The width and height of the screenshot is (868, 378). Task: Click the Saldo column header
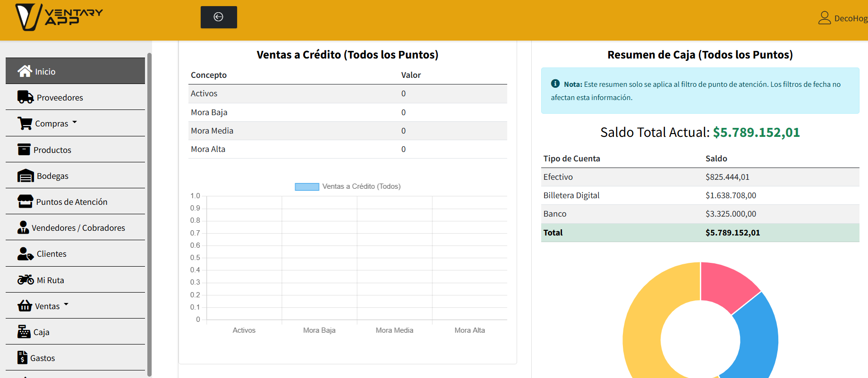coord(716,159)
